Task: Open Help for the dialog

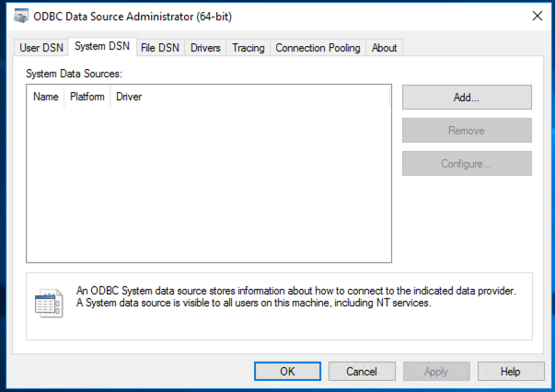Action: (x=511, y=372)
